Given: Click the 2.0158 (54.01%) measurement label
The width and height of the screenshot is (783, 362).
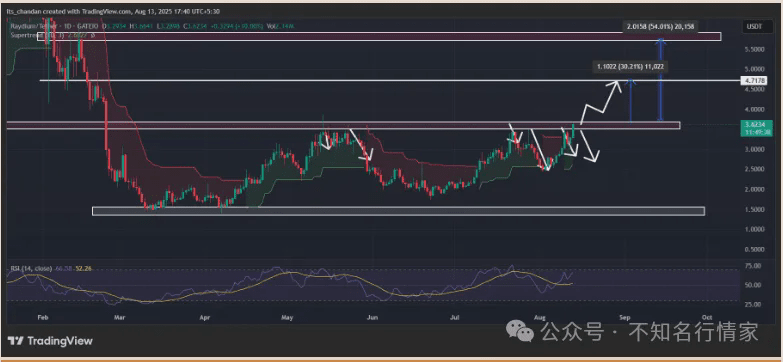Looking at the screenshot, I should pyautogui.click(x=659, y=25).
